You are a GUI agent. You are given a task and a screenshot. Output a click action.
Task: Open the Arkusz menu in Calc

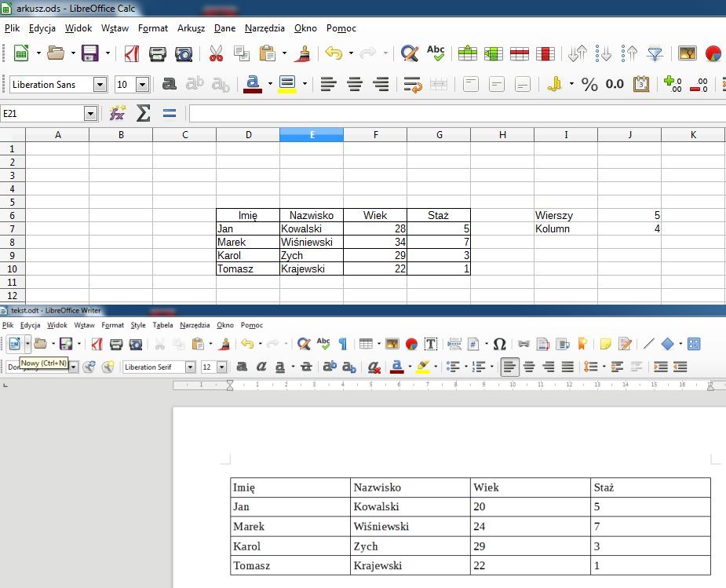pos(191,28)
